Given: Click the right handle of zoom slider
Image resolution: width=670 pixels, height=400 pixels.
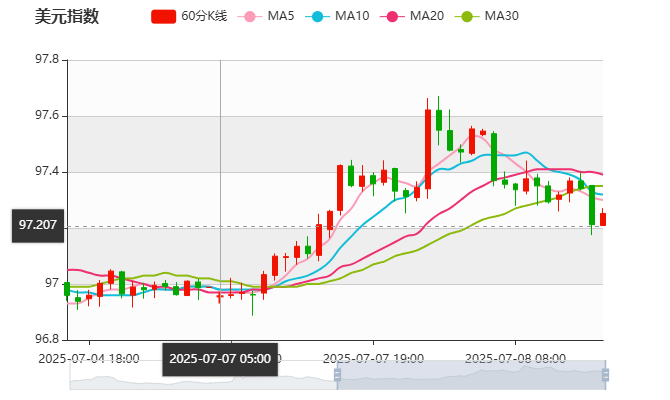Looking at the screenshot, I should click(x=607, y=376).
